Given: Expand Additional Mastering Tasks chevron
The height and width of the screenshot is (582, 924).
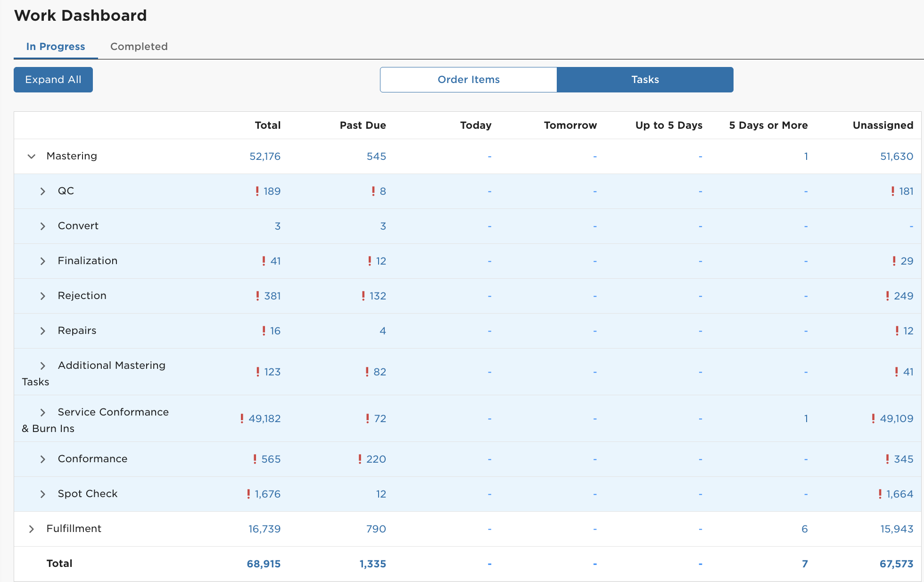Looking at the screenshot, I should click(42, 366).
